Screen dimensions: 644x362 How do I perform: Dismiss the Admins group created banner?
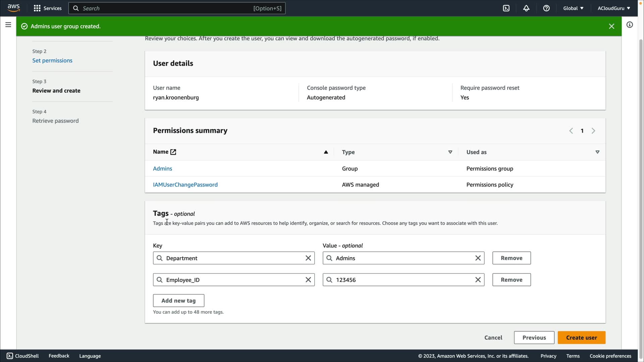(x=611, y=26)
